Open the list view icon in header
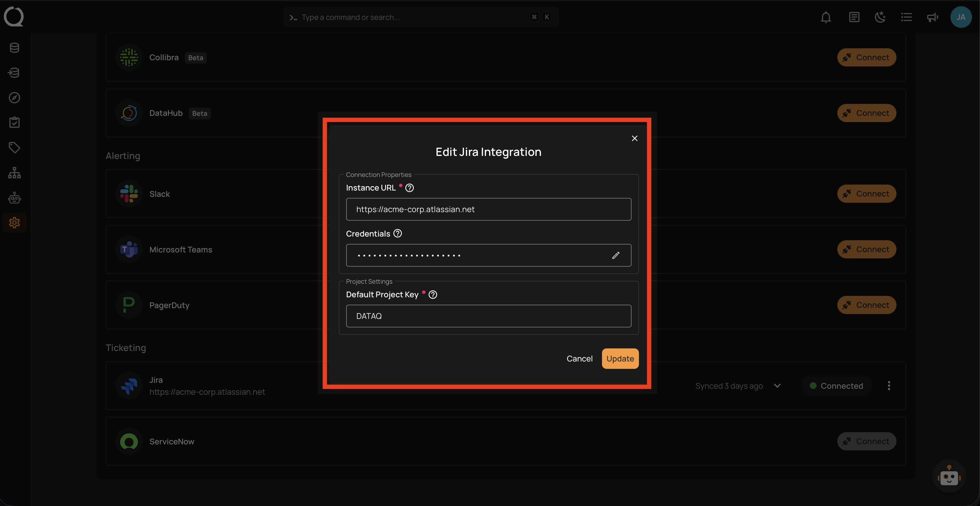980x506 pixels. tap(906, 17)
